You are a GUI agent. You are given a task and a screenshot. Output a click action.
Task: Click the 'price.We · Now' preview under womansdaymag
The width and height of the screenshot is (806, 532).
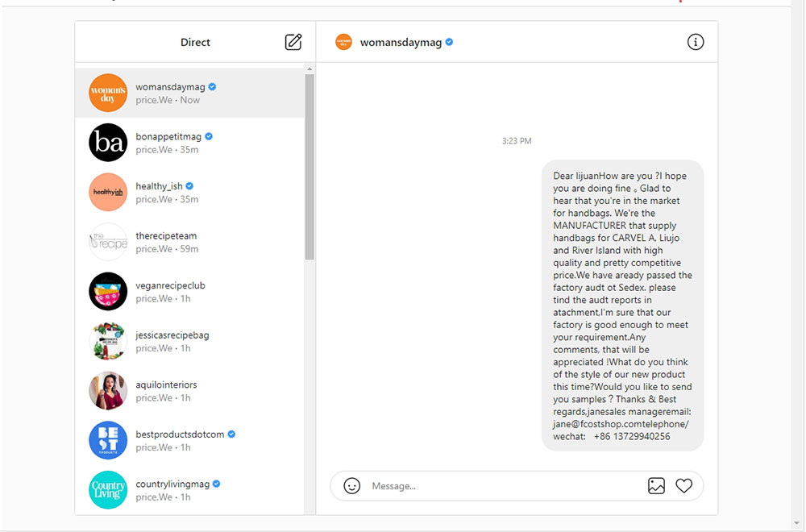(x=168, y=100)
